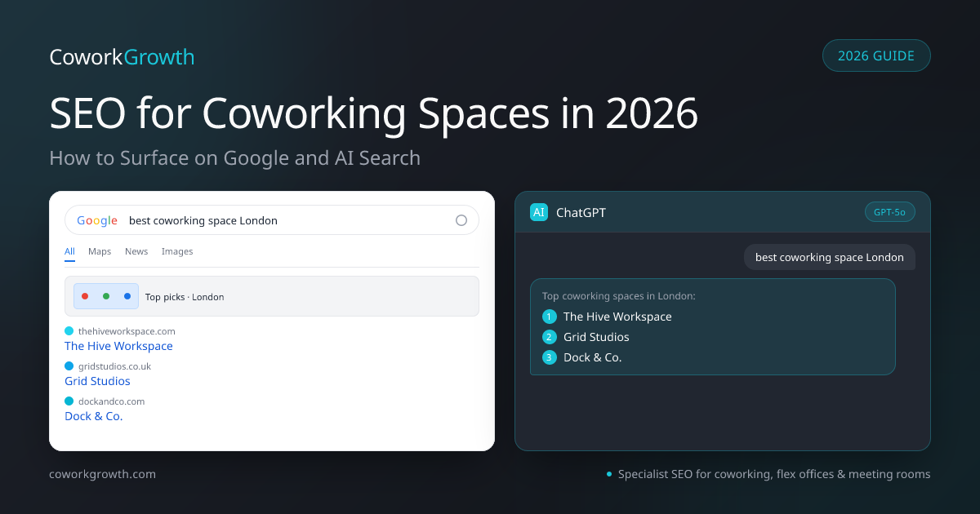
Task: Switch to the Maps tab
Action: pyautogui.click(x=100, y=251)
